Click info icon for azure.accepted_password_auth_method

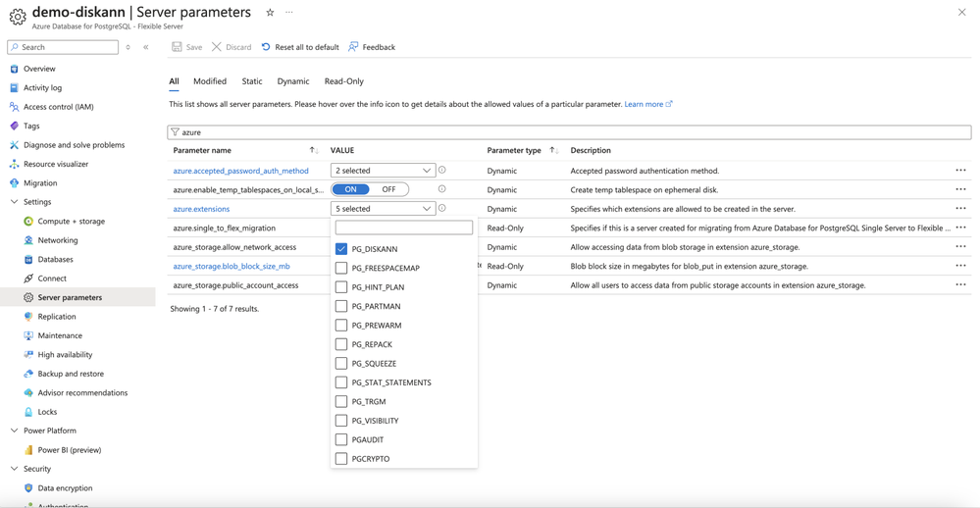[x=441, y=170]
